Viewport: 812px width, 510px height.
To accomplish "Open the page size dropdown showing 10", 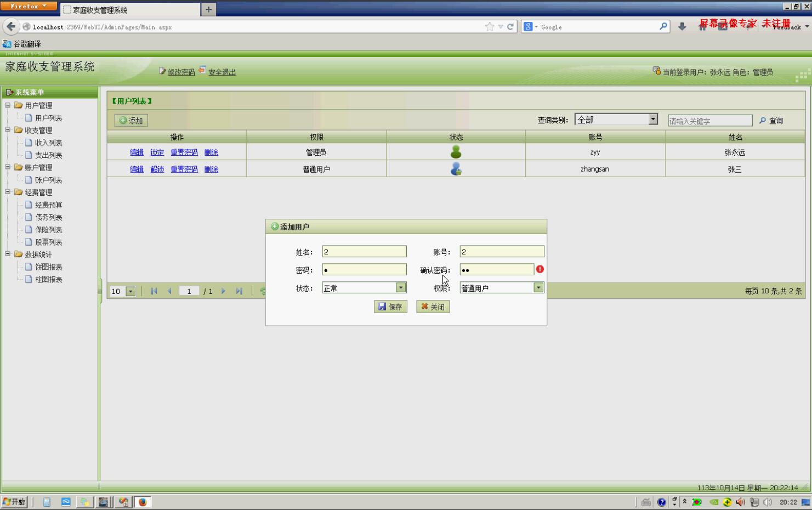I will (130, 291).
